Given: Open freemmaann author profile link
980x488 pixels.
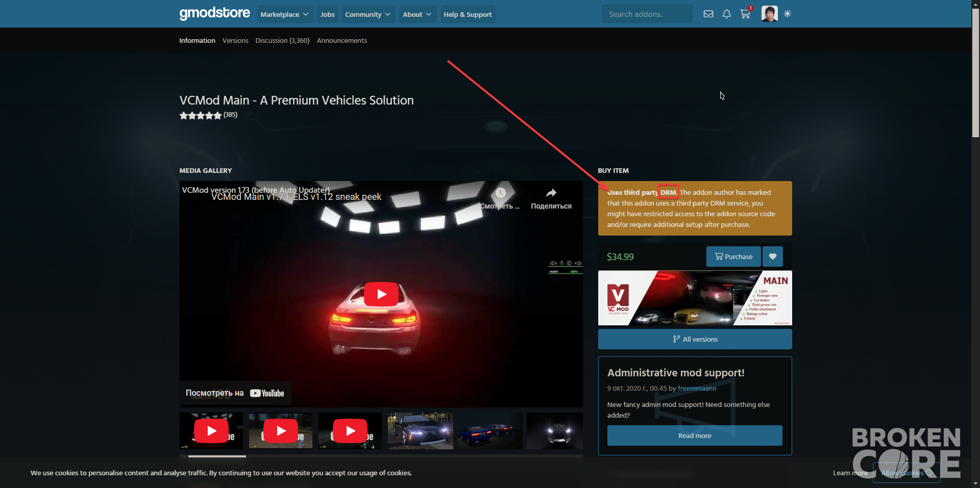Looking at the screenshot, I should point(697,388).
